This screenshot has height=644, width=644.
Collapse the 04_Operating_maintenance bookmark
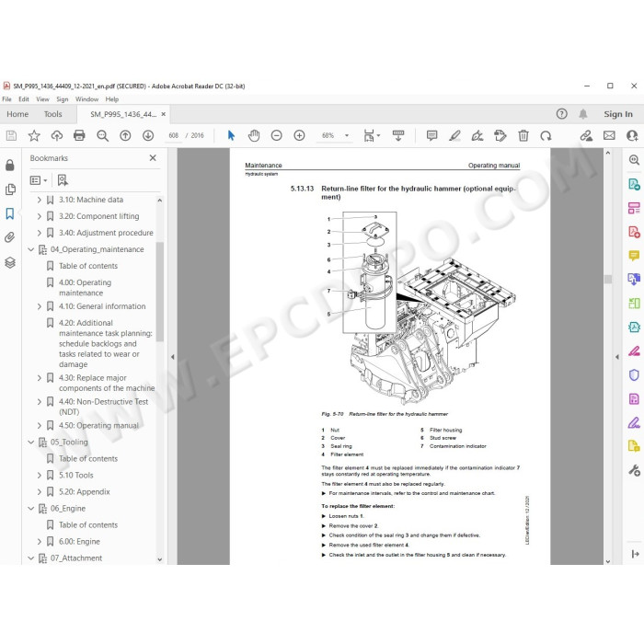30,249
